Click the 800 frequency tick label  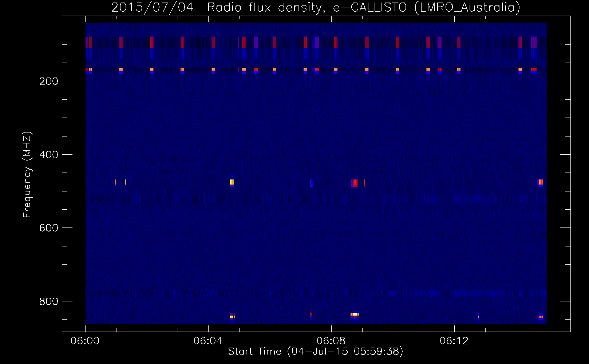point(49,301)
